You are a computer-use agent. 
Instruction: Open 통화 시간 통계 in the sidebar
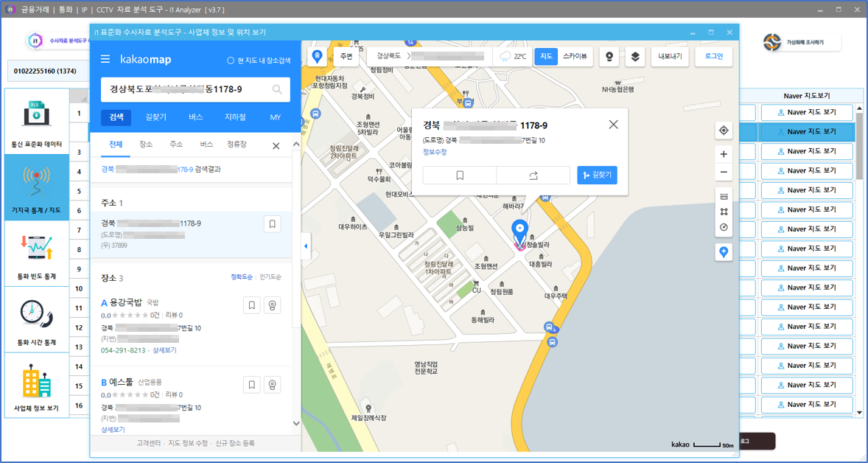[x=37, y=319]
